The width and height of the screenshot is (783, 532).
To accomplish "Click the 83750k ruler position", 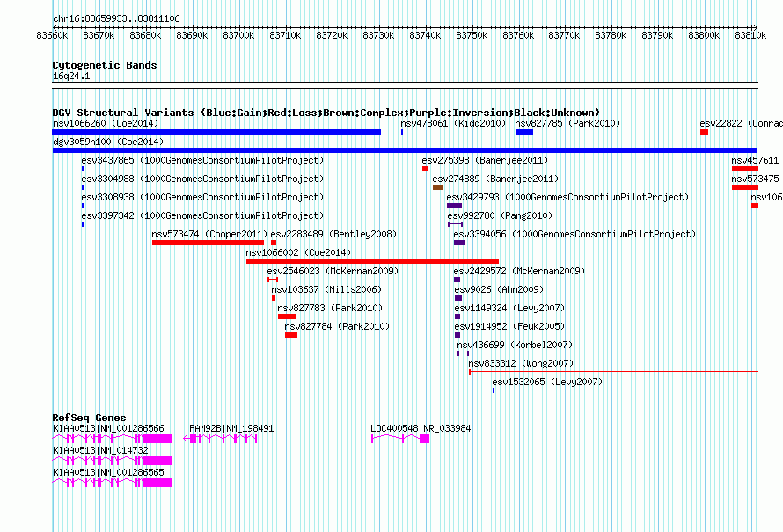I will 472,36.
